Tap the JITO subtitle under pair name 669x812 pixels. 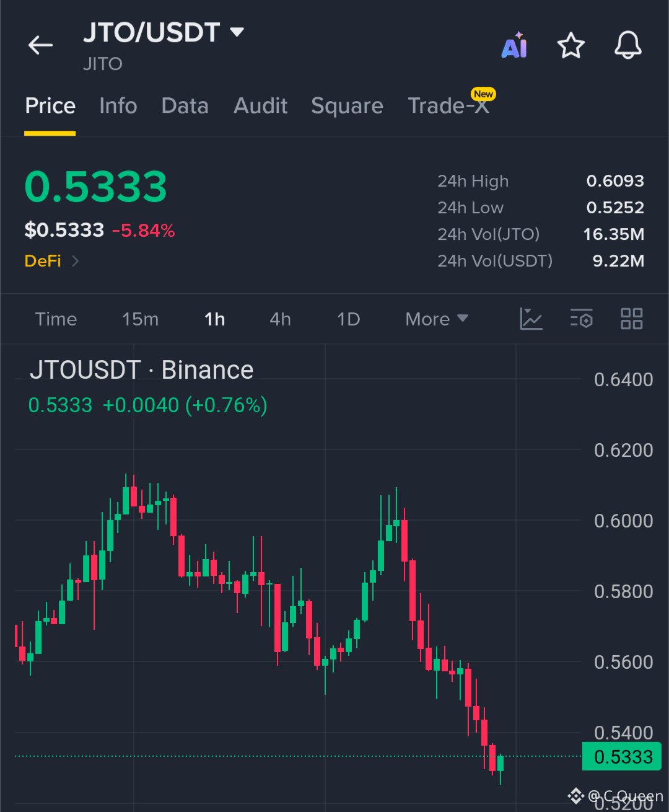point(103,64)
